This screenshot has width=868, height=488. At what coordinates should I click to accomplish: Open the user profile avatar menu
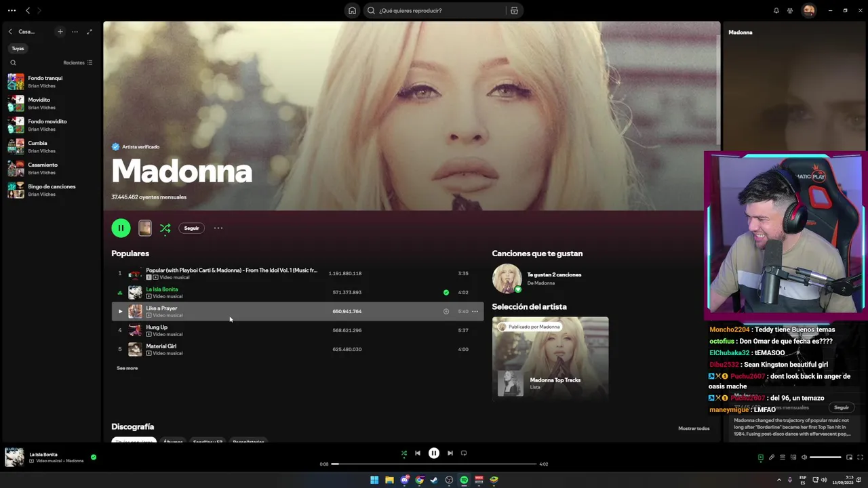tap(808, 10)
